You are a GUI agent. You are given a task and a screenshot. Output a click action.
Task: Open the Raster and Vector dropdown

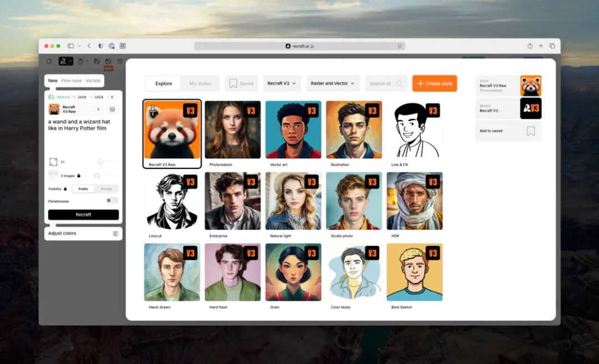[x=332, y=84]
